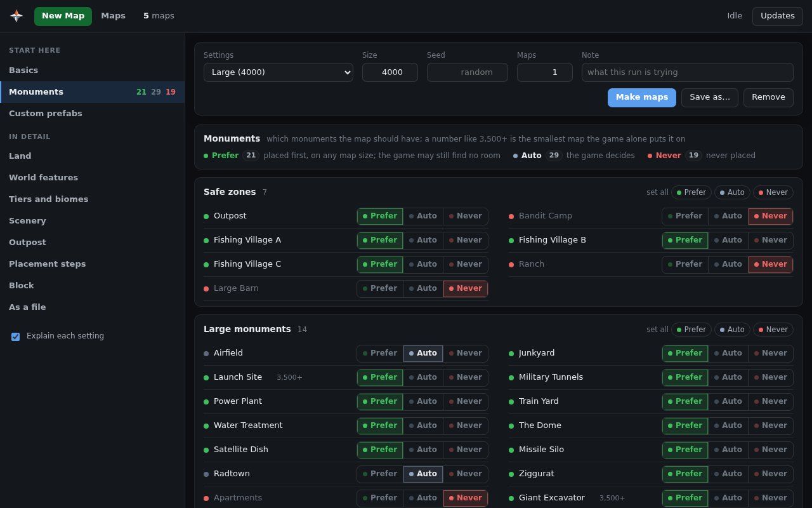Open World features in the sidebar
Screen dimensions: 812x508
(x=93, y=178)
